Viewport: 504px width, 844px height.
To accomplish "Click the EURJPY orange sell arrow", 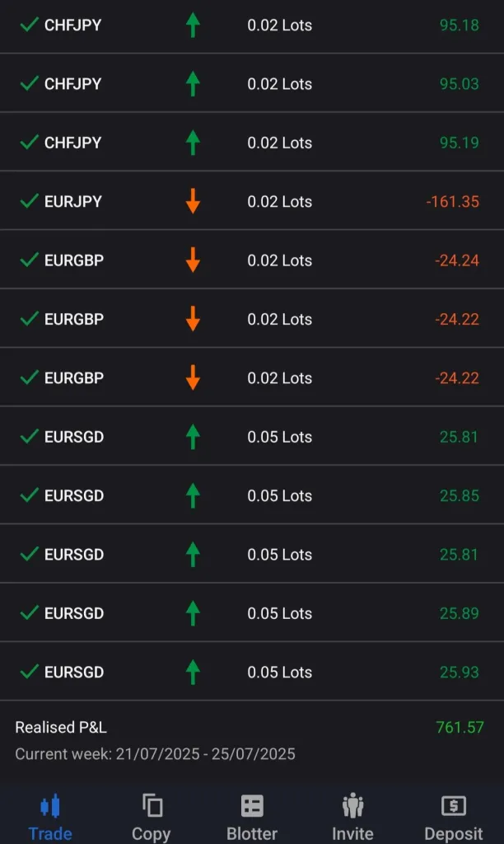I will click(x=193, y=201).
